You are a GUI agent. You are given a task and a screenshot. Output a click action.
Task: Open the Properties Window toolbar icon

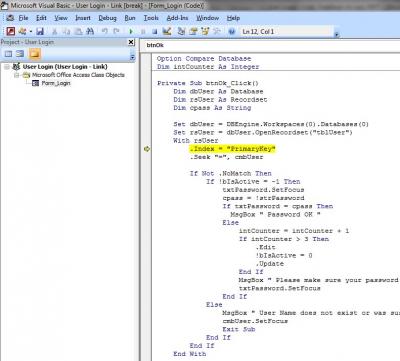[193, 31]
